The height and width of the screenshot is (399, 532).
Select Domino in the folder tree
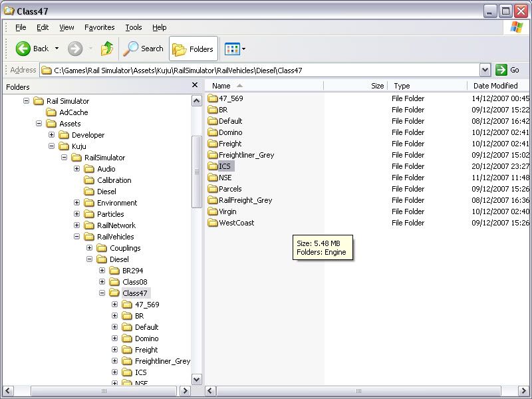[146, 338]
